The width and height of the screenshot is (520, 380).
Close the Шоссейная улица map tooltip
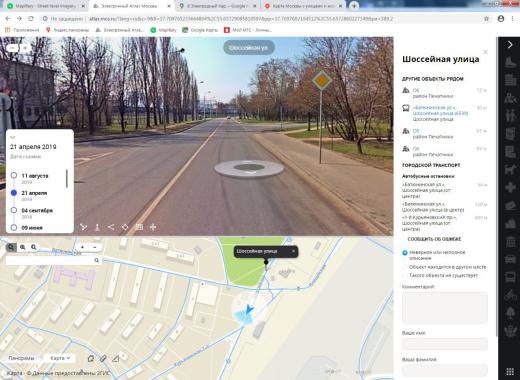click(293, 251)
